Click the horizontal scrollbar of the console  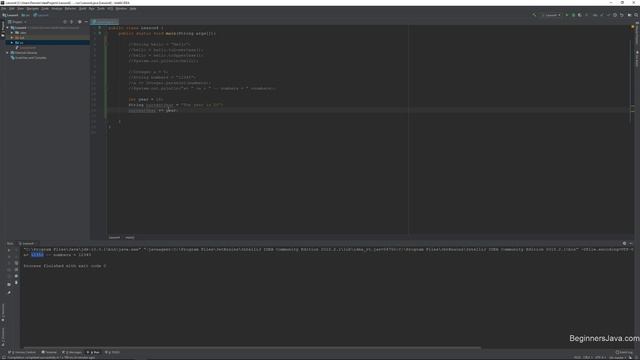click(251, 348)
